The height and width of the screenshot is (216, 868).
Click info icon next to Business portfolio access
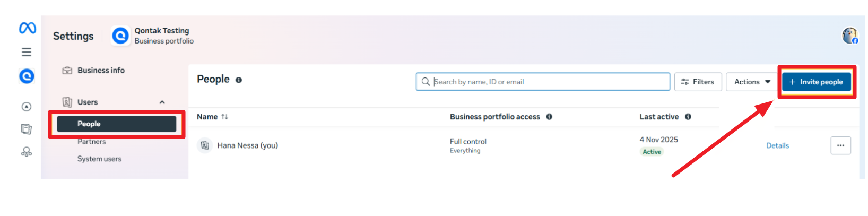tap(549, 117)
